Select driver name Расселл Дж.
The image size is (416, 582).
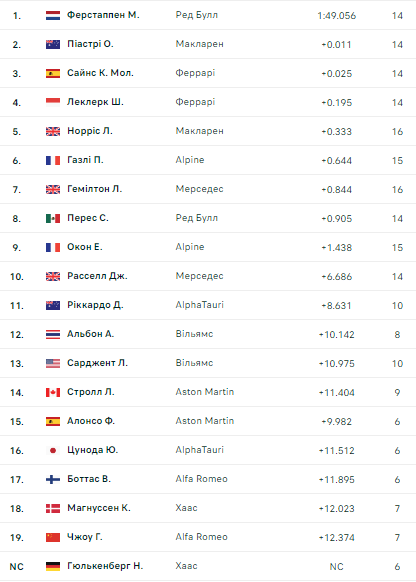(97, 276)
